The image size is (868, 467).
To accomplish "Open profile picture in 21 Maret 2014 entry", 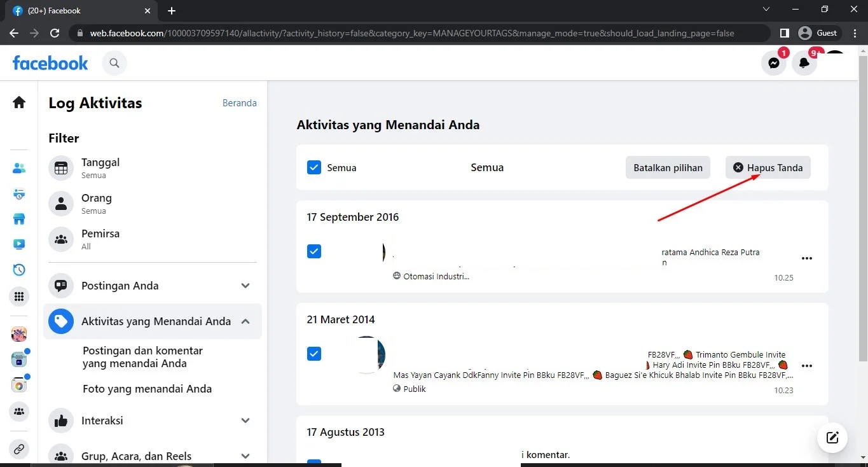I will (366, 354).
